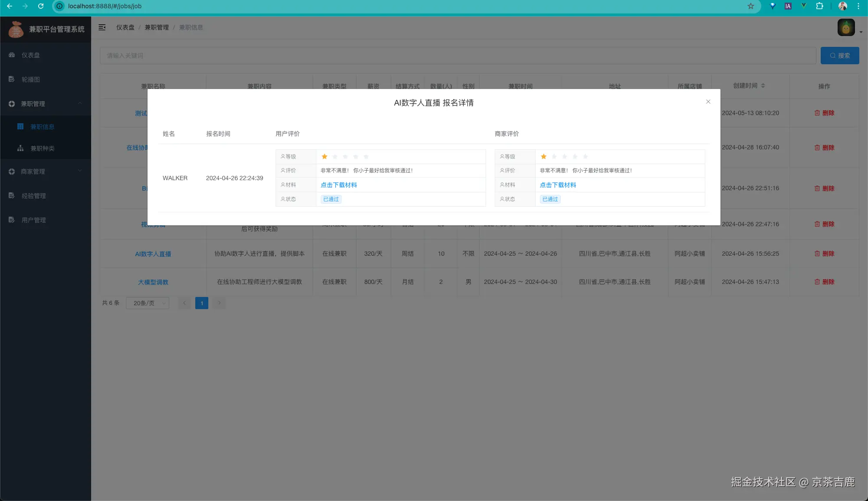Click the sort arrows beside 创建时间
868x501 pixels.
coord(763,86)
